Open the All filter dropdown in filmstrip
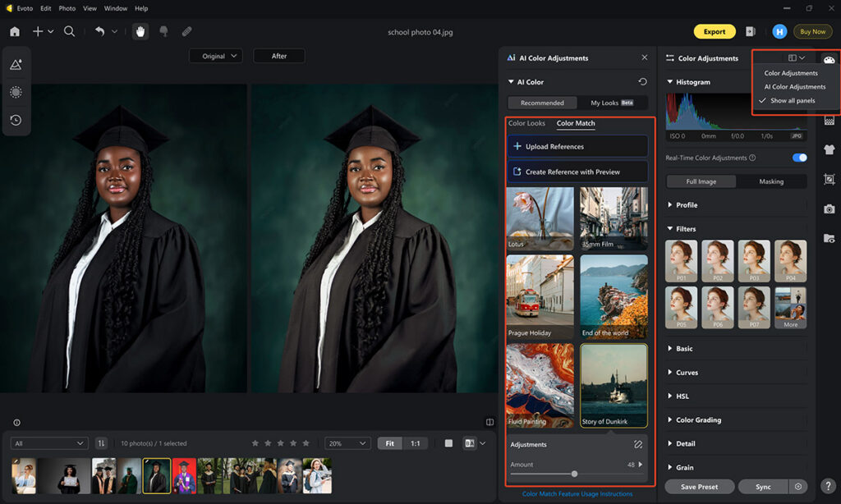This screenshot has height=504, width=841. [x=48, y=443]
